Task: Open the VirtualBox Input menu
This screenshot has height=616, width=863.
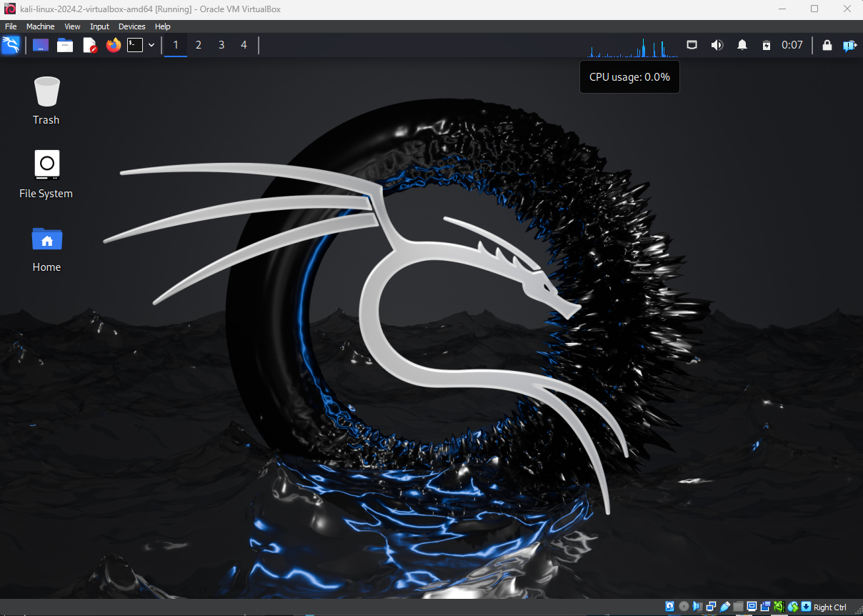Action: pyautogui.click(x=100, y=26)
